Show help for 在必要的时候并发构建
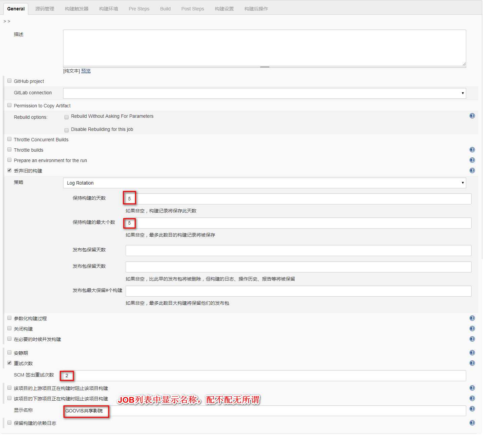483x448 pixels. pos(472,339)
